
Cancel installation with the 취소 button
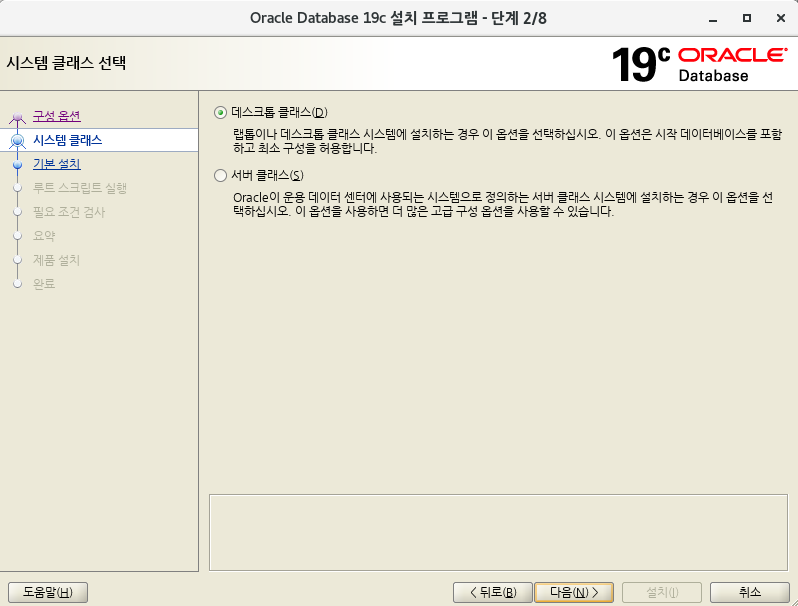[750, 592]
